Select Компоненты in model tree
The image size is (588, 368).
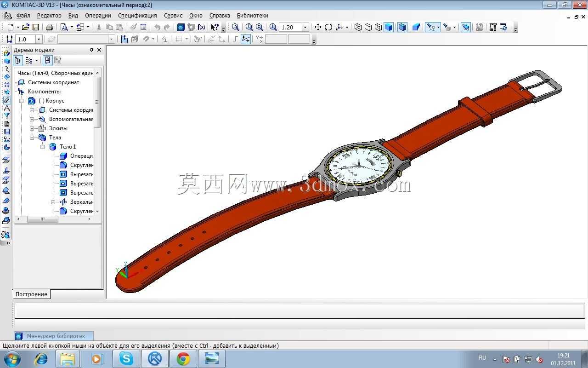pyautogui.click(x=44, y=92)
